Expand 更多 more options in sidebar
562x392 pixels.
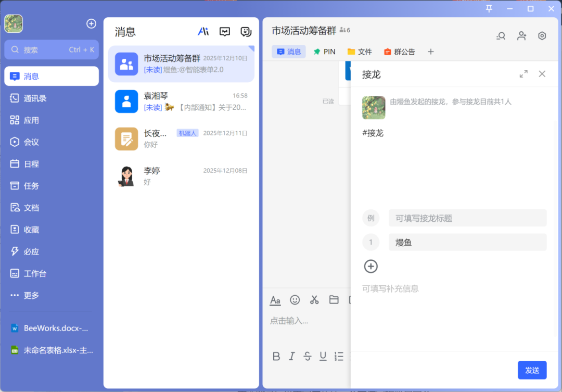pyautogui.click(x=52, y=295)
